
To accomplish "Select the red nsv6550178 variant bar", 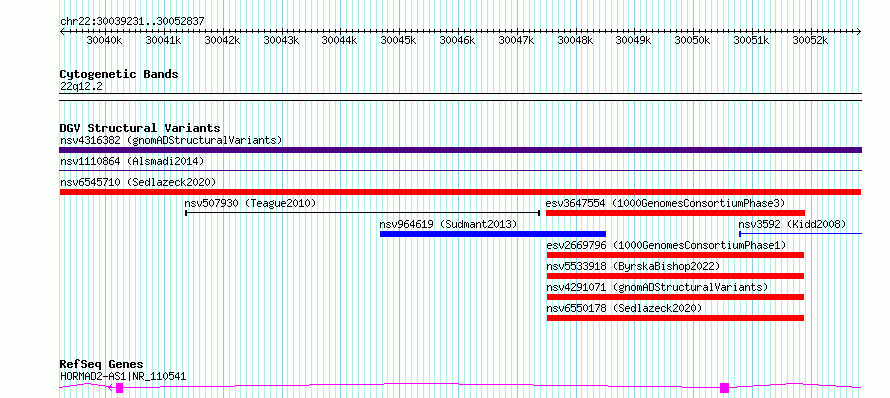I will [675, 318].
